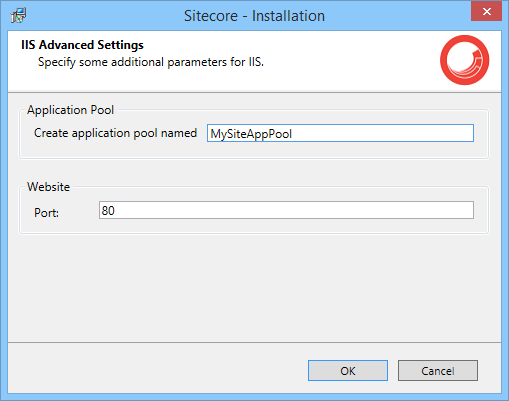Click the 'Sitecore - Installation' window title
Viewport: 509px width, 401px height.
[254, 16]
